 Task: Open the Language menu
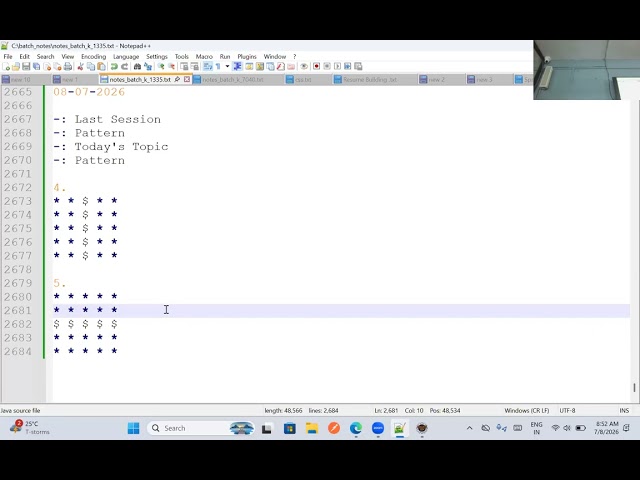126,56
